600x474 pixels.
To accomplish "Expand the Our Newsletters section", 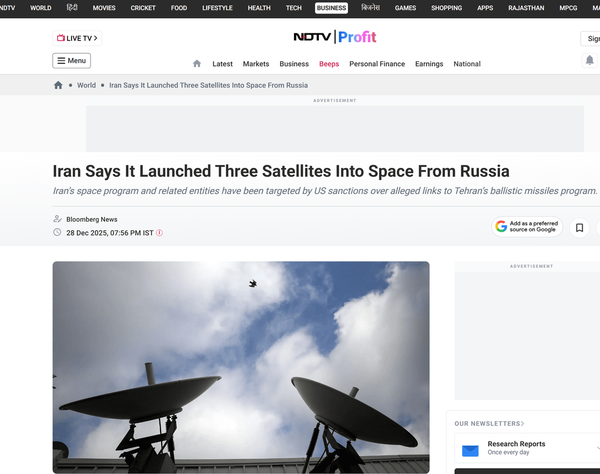I will tap(489, 424).
